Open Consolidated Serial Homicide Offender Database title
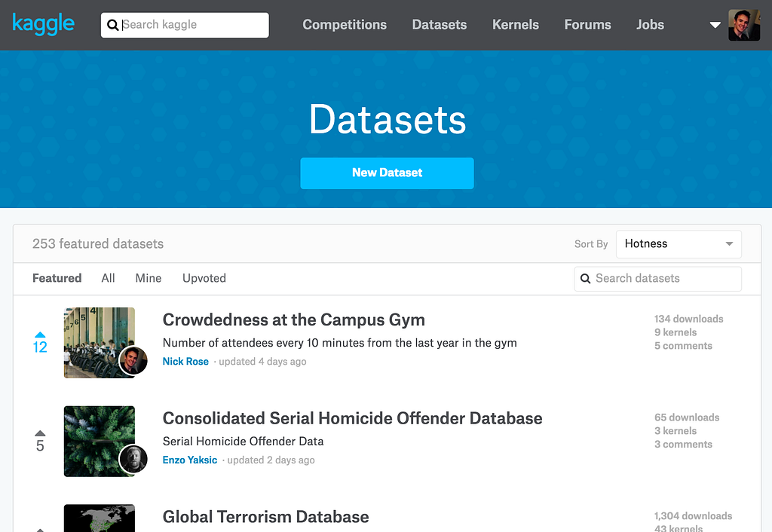 coord(353,418)
